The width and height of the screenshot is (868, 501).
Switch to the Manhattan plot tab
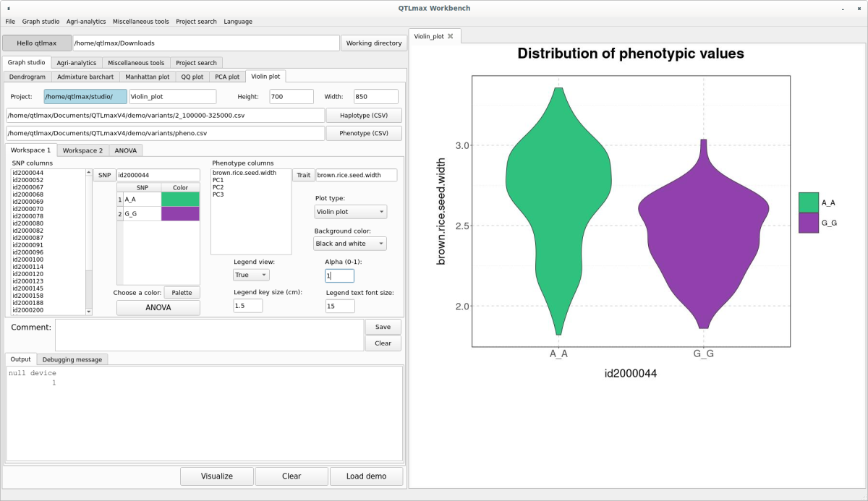coord(147,77)
